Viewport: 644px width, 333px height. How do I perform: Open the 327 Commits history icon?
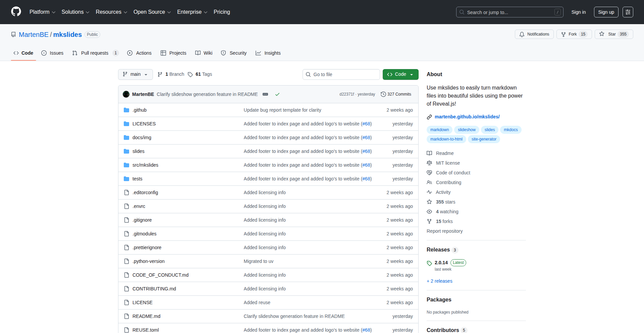(x=383, y=94)
